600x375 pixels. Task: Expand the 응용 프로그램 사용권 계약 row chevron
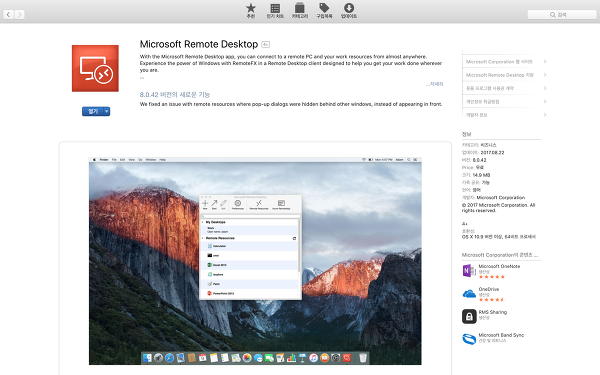click(x=545, y=88)
